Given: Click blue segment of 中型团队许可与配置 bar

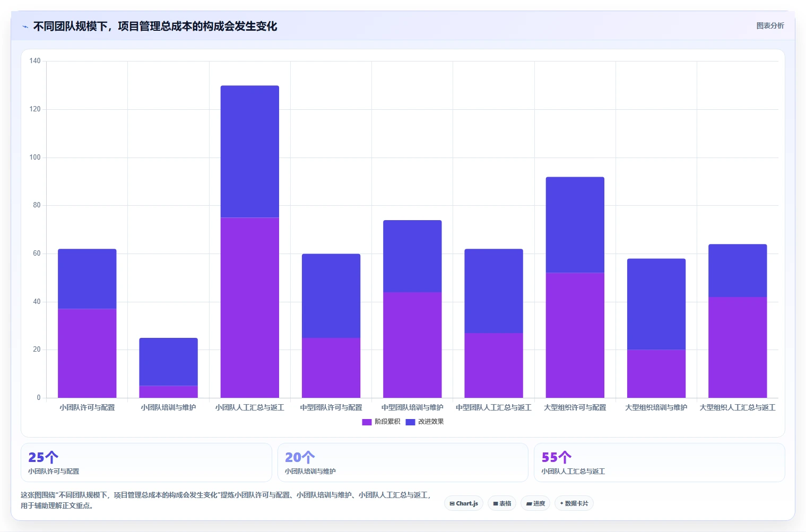Looking at the screenshot, I should (x=331, y=296).
